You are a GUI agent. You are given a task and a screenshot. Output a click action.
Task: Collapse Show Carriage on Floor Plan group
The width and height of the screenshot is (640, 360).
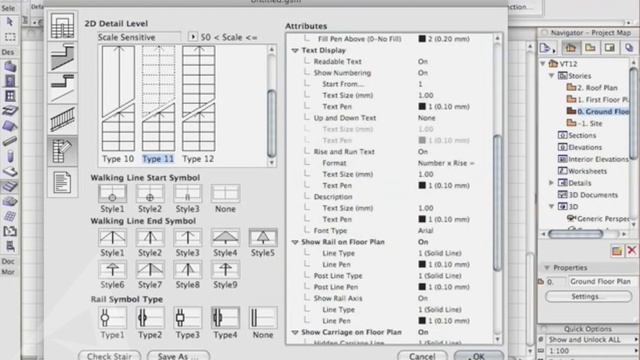point(295,333)
